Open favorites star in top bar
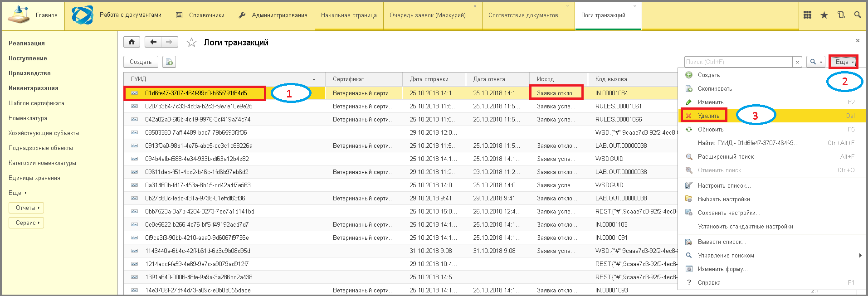This screenshot has width=868, height=296. (x=824, y=15)
